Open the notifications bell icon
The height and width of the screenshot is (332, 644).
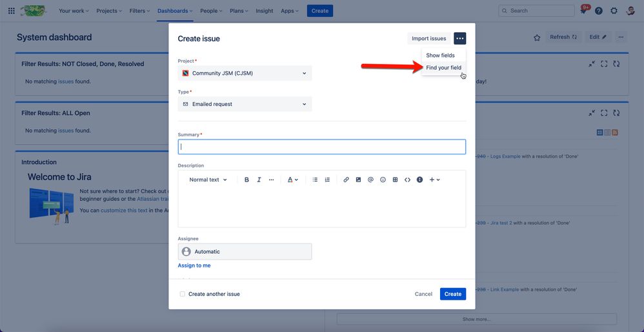[x=583, y=11]
